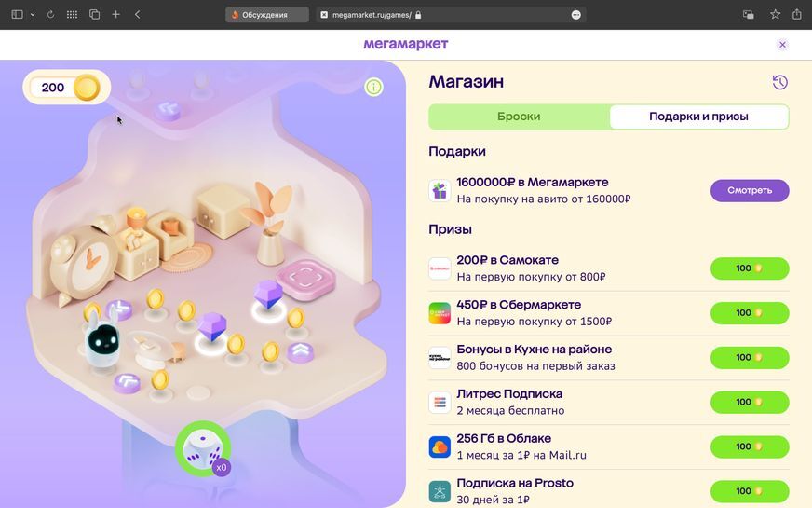Reload the page with the refresh icon
This screenshot has height=508, width=812.
[x=50, y=15]
